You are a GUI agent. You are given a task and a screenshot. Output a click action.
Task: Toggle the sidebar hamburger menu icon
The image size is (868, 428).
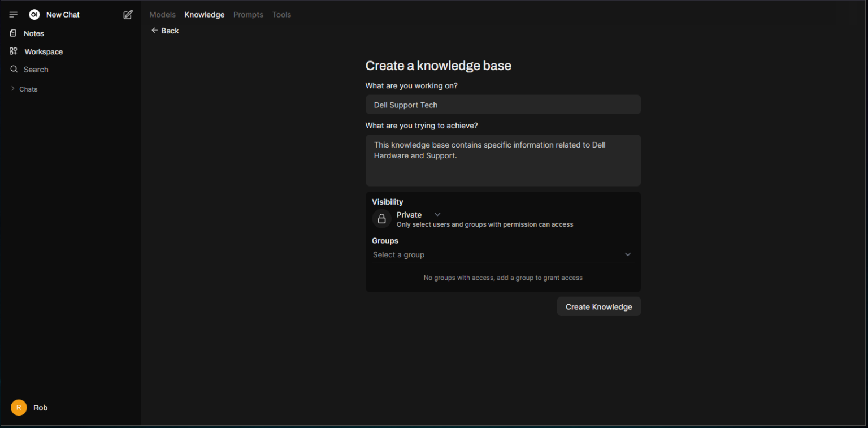click(14, 15)
